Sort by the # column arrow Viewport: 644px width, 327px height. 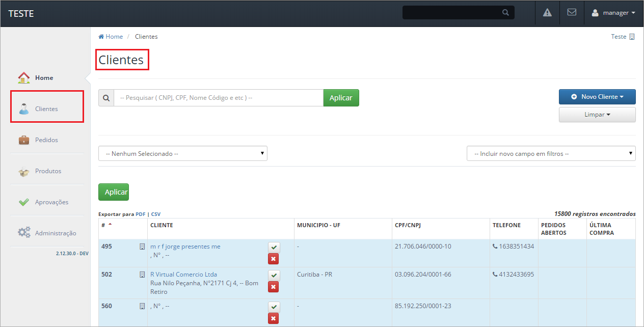click(x=110, y=225)
